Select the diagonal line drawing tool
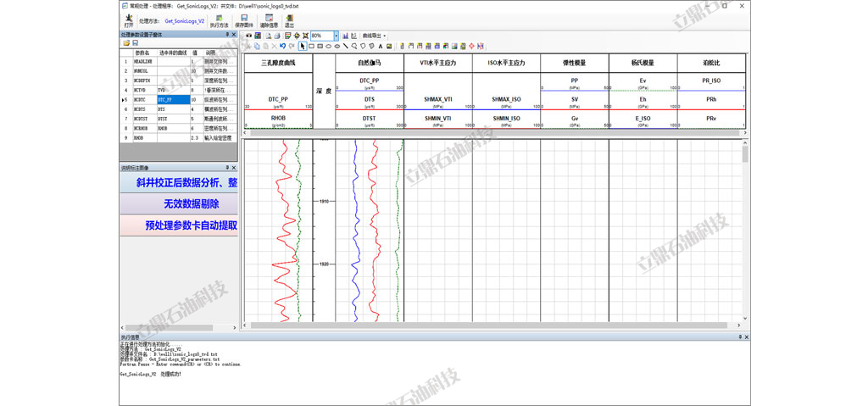 [x=346, y=46]
